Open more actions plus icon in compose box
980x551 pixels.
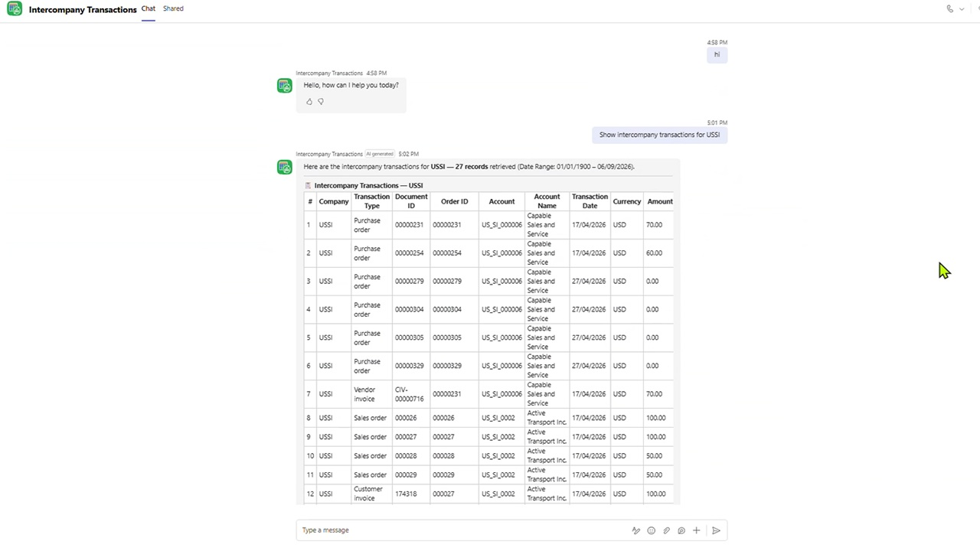[x=697, y=530]
